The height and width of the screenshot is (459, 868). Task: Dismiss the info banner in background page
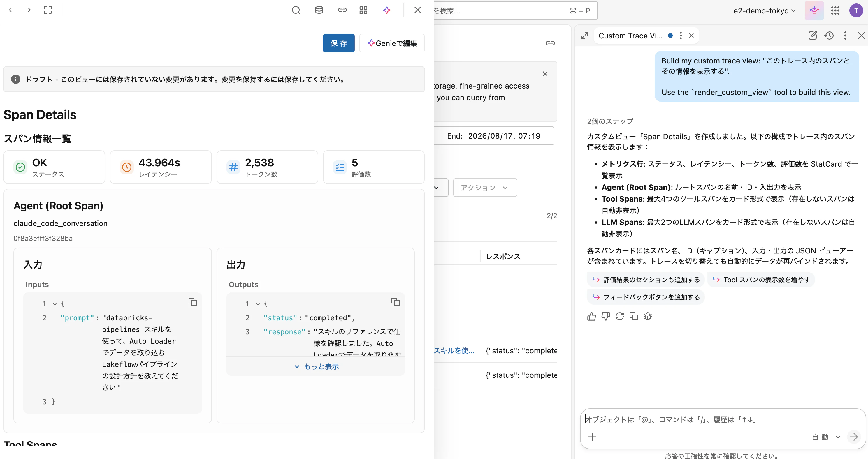click(545, 74)
